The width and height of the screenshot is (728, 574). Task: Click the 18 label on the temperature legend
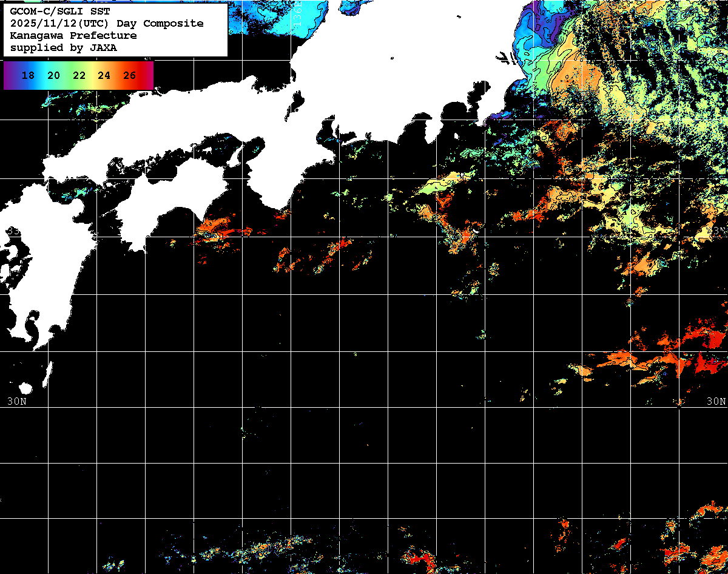click(27, 76)
